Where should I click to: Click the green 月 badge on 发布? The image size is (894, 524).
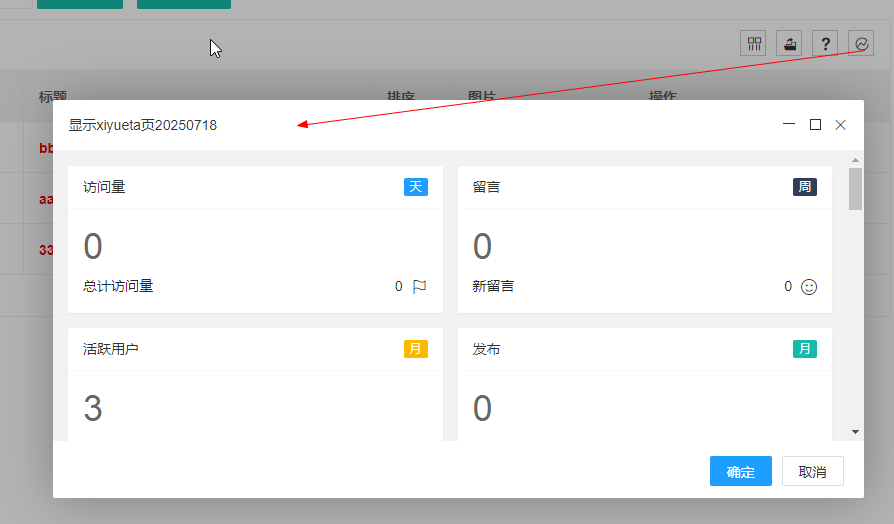805,349
